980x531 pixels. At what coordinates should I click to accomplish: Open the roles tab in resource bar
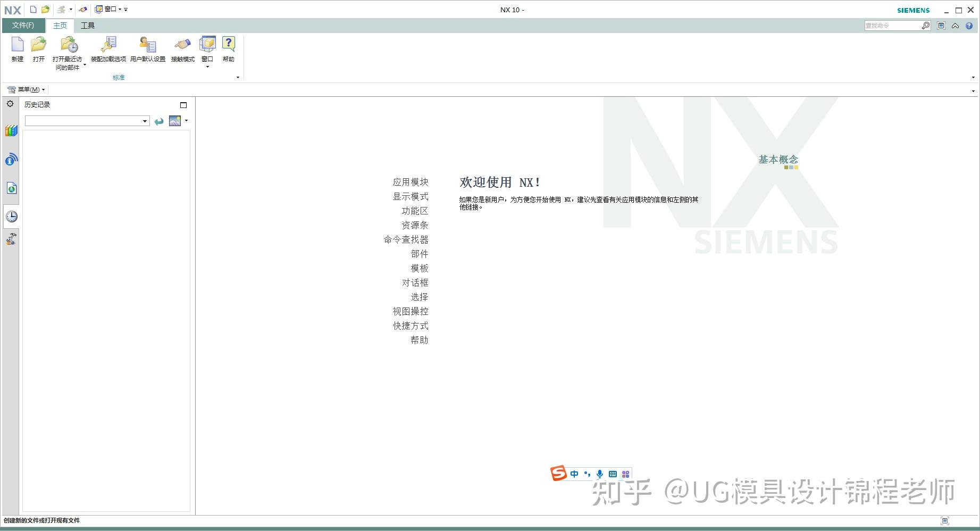[11, 239]
